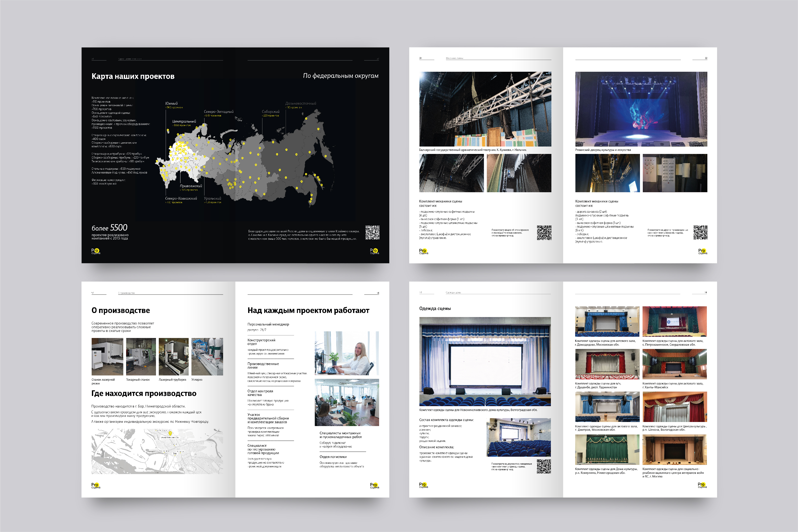Click the 'Южный' district label on the map
This screenshot has height=532, width=798.
click(171, 103)
